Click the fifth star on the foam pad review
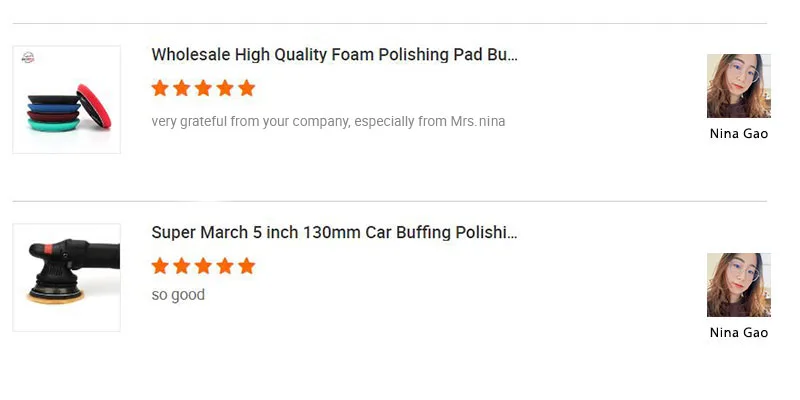 click(x=246, y=88)
